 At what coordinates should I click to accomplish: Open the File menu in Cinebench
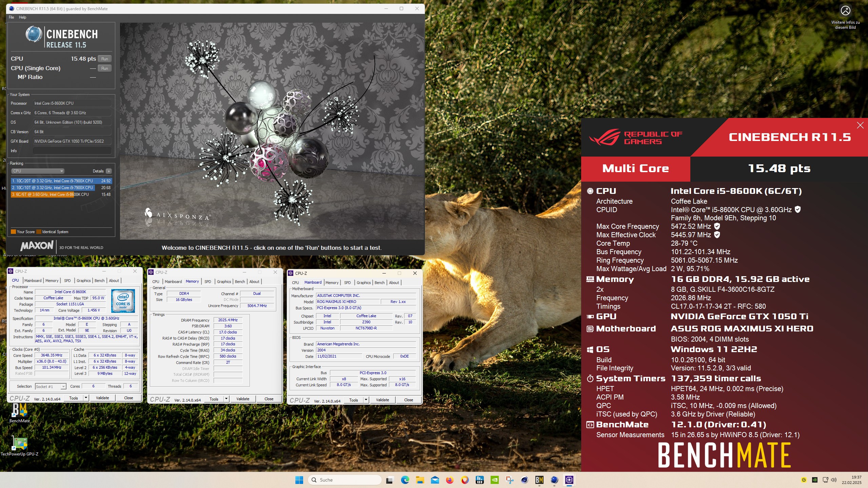click(x=12, y=17)
